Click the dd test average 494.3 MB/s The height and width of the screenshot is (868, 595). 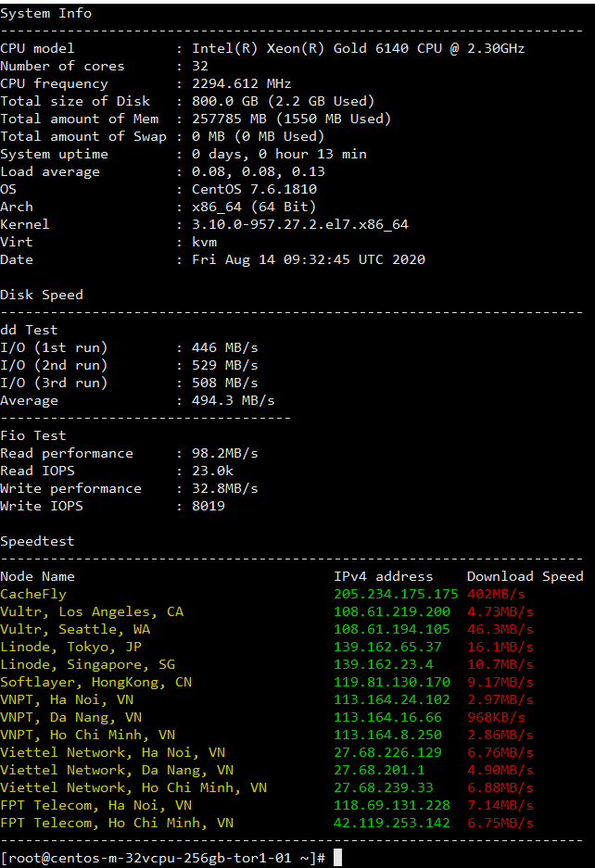coord(234,400)
